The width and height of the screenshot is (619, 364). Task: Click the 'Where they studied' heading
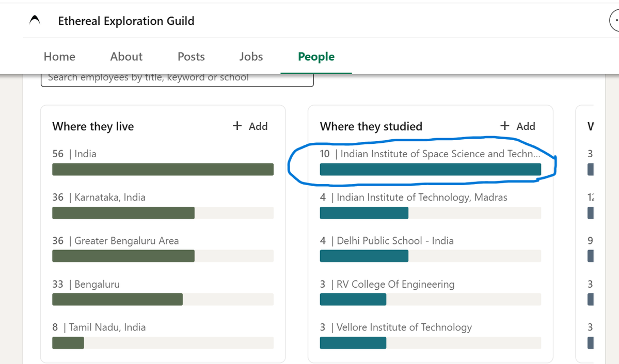pos(371,126)
